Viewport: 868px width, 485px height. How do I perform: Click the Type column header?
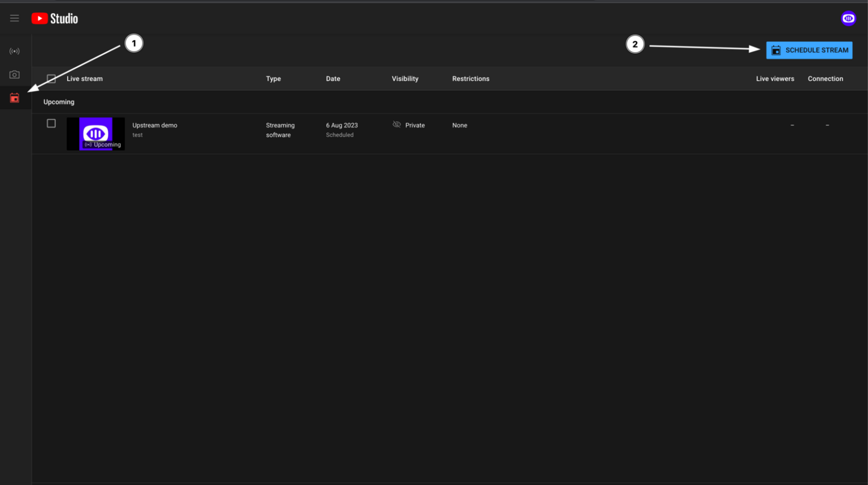coord(273,78)
